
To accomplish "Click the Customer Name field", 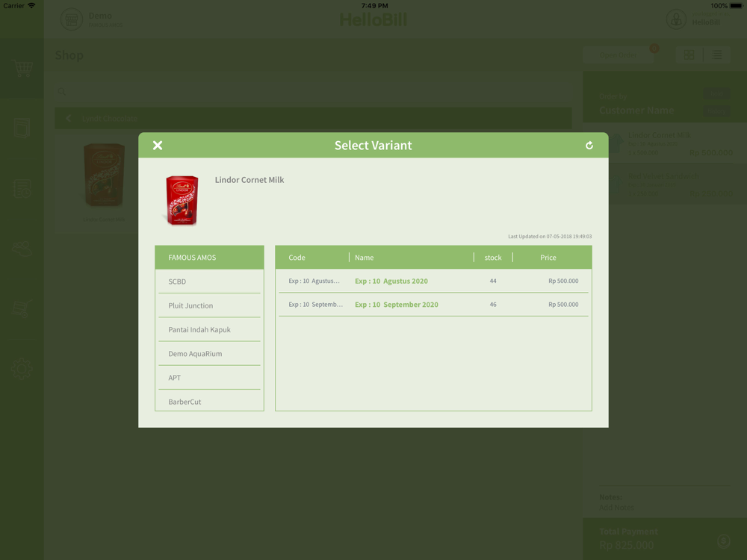I will tap(636, 111).
